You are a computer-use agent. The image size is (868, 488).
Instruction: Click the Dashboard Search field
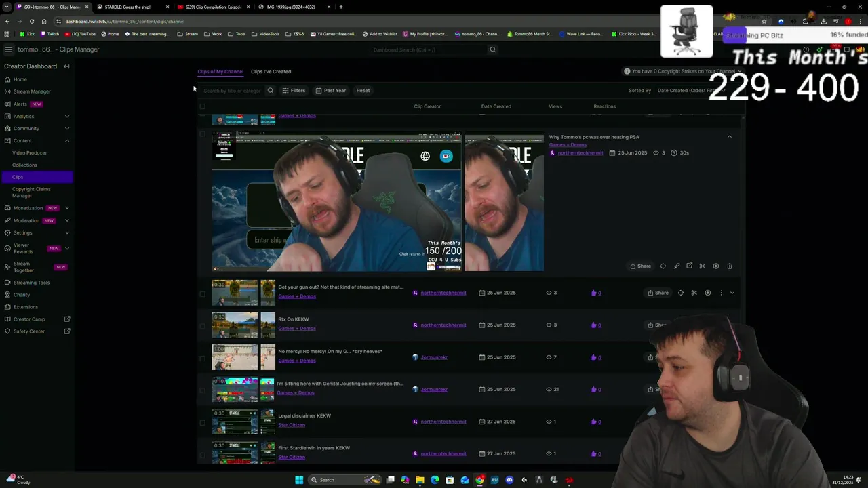(429, 49)
